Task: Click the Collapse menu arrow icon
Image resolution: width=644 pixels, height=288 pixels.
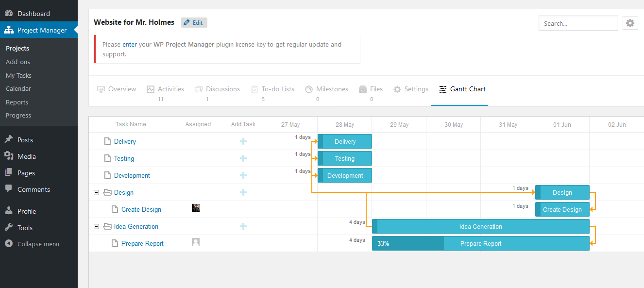Action: (9, 244)
